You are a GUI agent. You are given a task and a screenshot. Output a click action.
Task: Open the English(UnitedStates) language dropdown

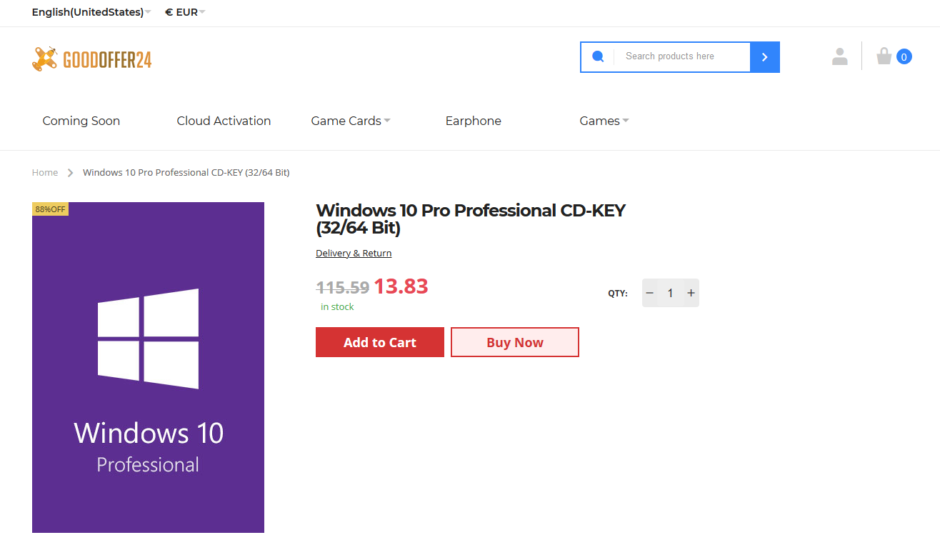click(x=91, y=12)
